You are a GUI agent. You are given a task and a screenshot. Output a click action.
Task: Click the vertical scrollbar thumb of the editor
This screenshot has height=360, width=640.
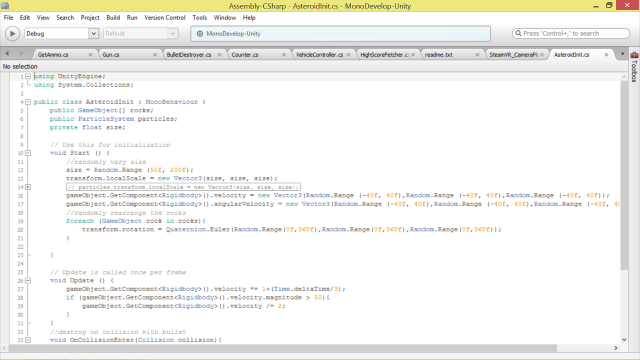[x=624, y=175]
